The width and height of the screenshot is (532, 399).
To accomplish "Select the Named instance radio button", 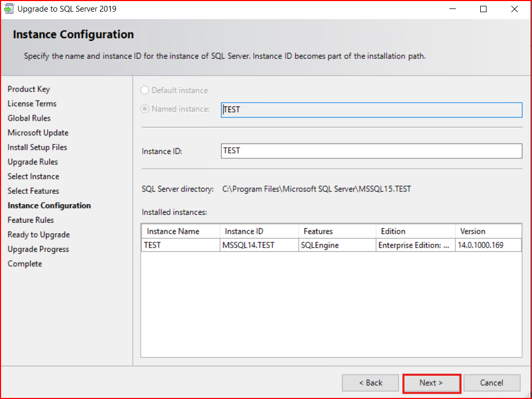I will (145, 109).
